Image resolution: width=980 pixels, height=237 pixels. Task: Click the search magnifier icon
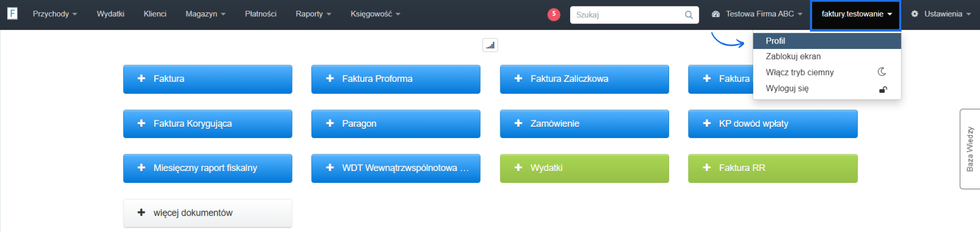pos(689,15)
